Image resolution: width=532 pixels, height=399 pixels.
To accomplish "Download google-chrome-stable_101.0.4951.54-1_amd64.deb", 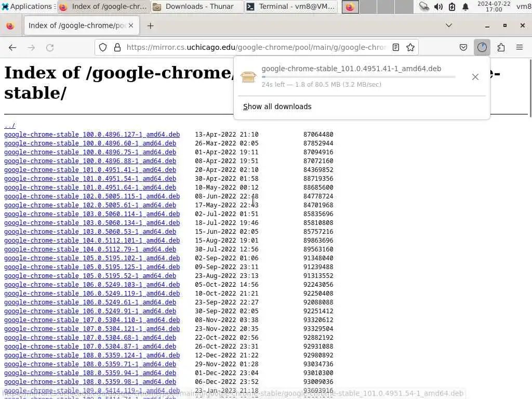I will coord(90,179).
